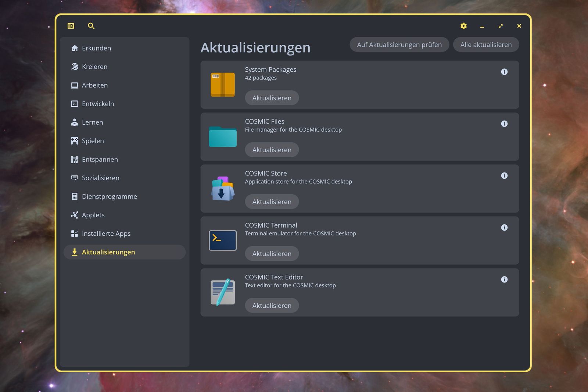Click the COSMIC Store app icon
The width and height of the screenshot is (588, 392).
pos(223,188)
